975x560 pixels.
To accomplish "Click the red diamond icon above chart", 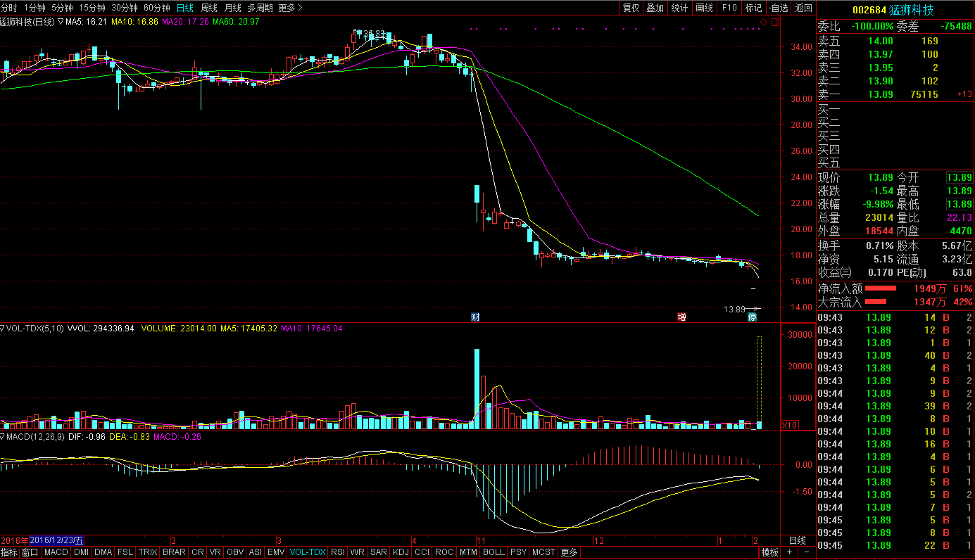I will coord(764,22).
